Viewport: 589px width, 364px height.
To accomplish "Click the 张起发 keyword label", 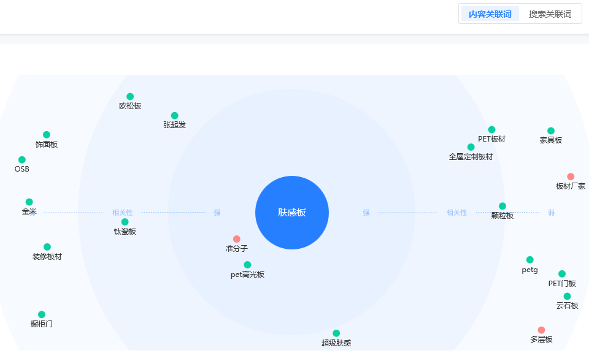I will [x=174, y=125].
